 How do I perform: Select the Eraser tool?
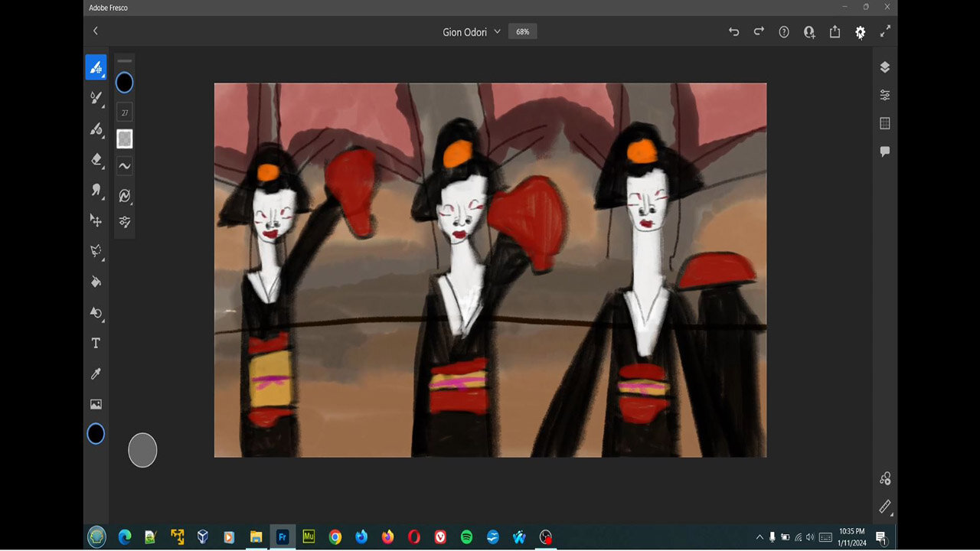click(96, 159)
